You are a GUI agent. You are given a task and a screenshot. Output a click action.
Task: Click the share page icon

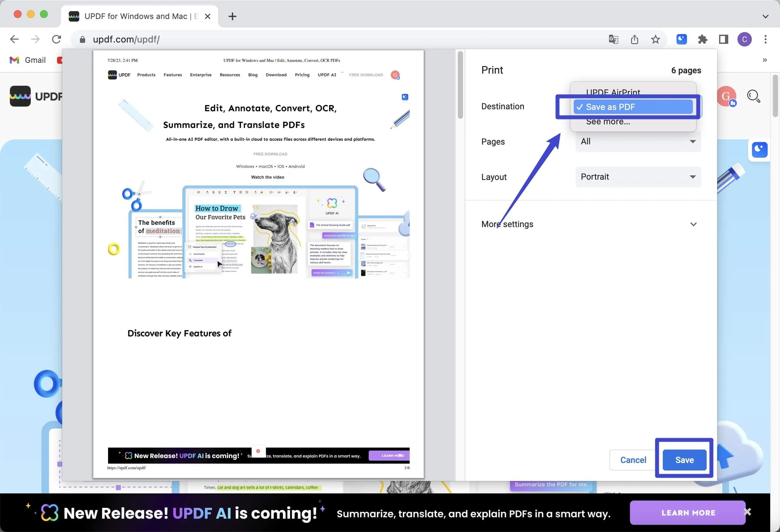634,39
